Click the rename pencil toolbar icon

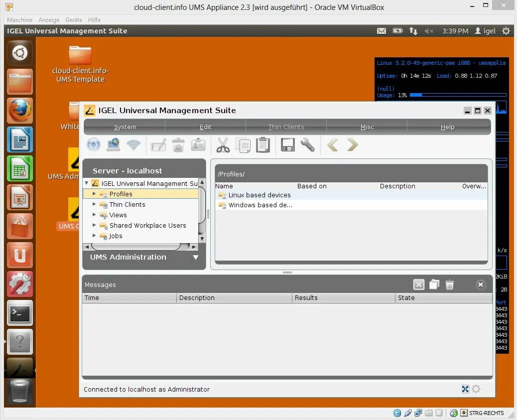(x=158, y=145)
